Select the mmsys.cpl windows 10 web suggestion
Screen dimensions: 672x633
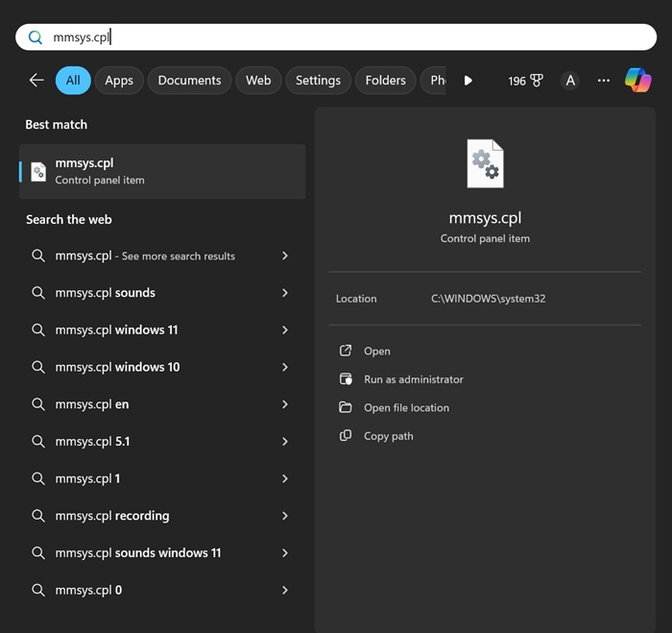pyautogui.click(x=117, y=367)
